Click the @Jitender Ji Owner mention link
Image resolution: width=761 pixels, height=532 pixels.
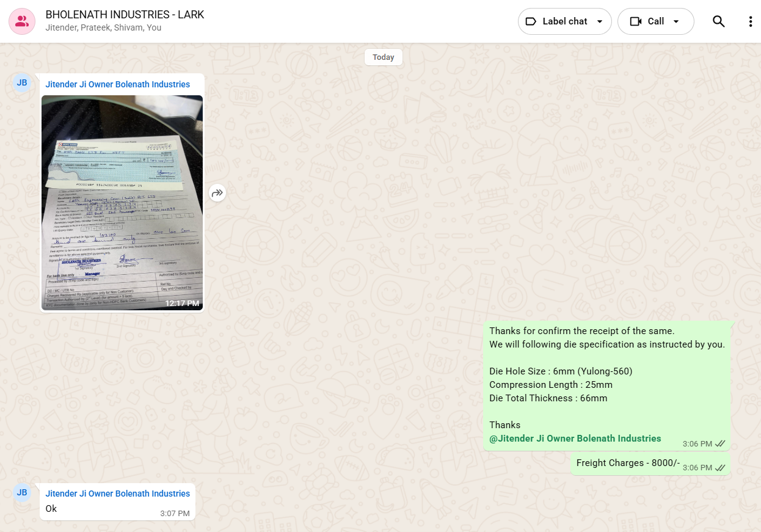[575, 439]
